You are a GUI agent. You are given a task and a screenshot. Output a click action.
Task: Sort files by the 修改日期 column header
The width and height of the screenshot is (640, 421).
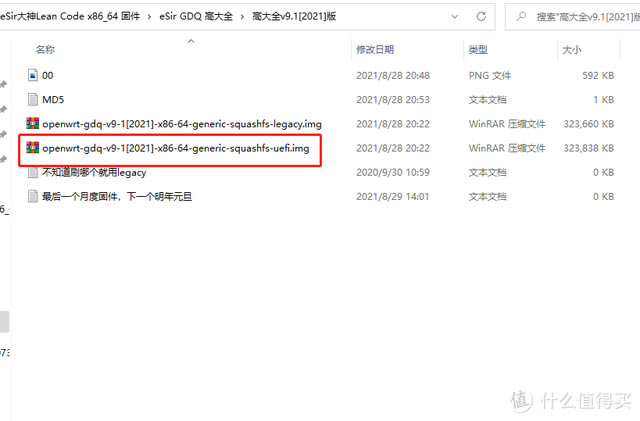pyautogui.click(x=375, y=50)
